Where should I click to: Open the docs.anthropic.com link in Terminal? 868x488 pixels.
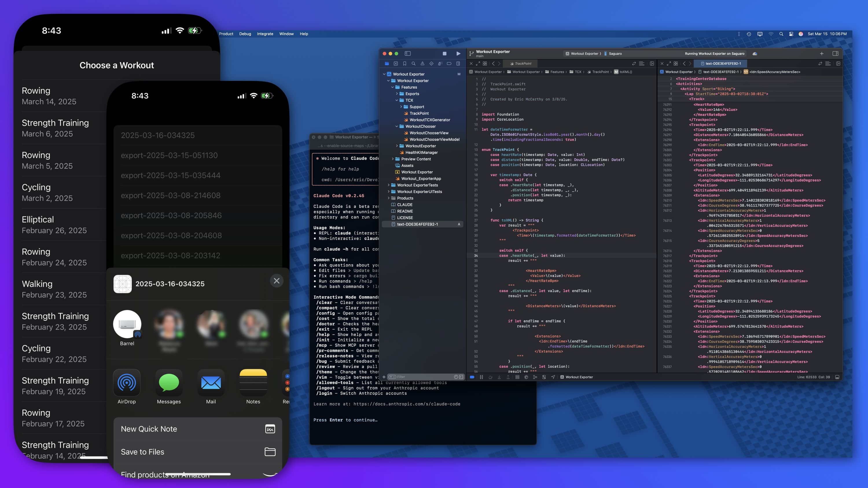(x=407, y=404)
